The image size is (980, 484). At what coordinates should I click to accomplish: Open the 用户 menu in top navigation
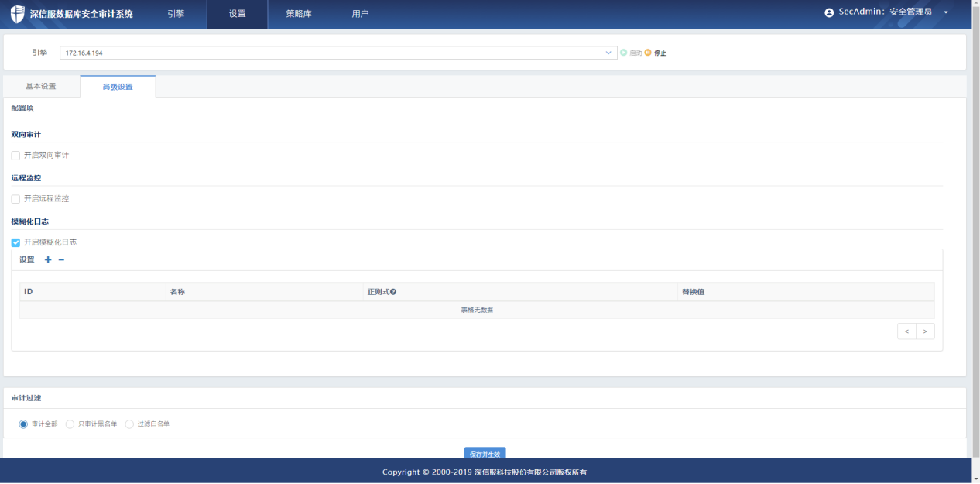[x=360, y=14]
